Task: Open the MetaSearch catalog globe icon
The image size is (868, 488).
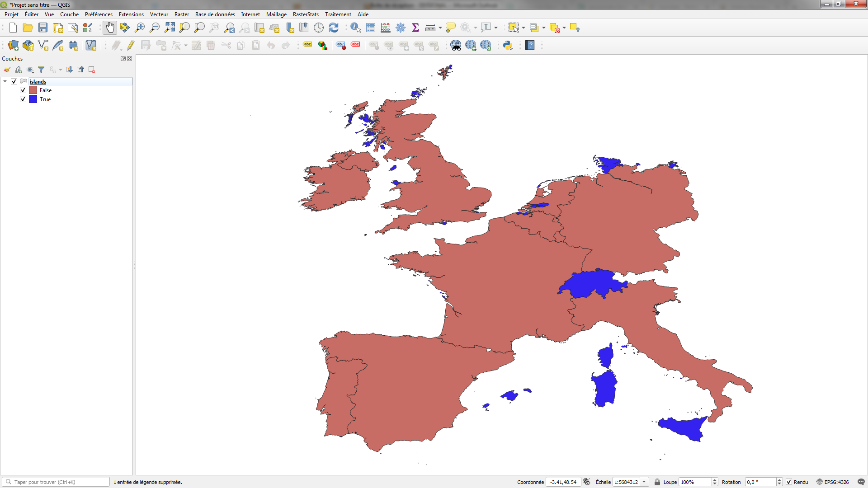Action: [456, 45]
